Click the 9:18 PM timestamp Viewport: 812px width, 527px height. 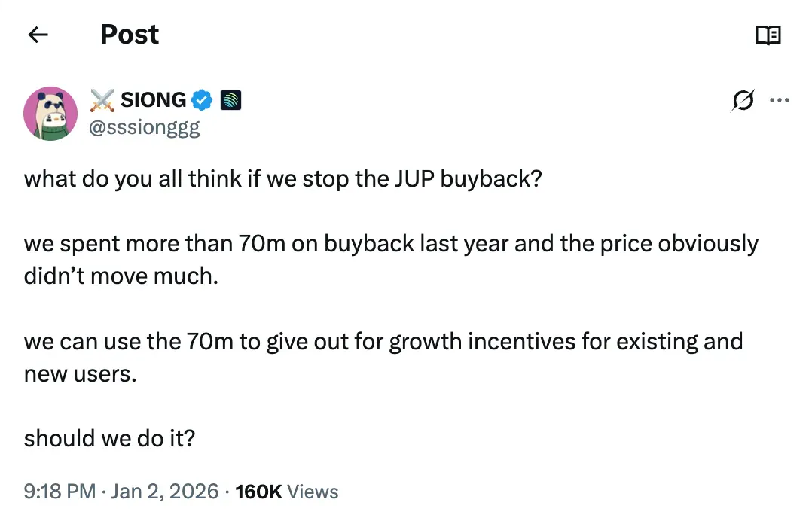(60, 492)
